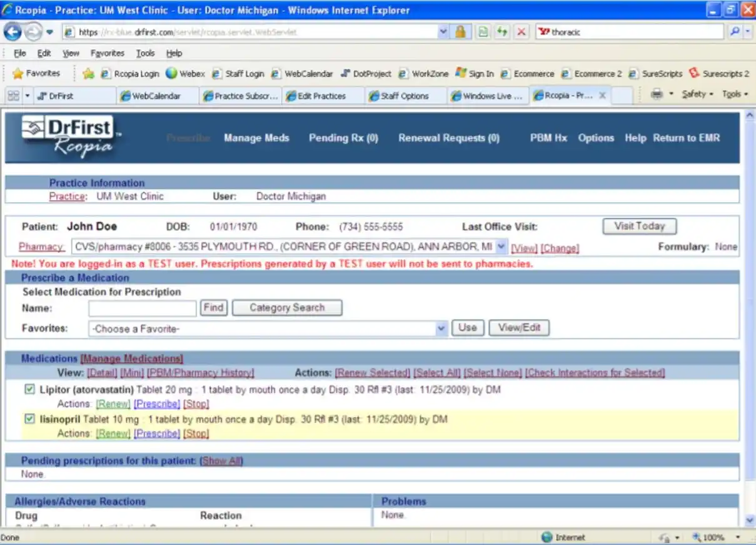
Task: Uncheck the lisinopril medication checkbox
Action: tap(29, 419)
